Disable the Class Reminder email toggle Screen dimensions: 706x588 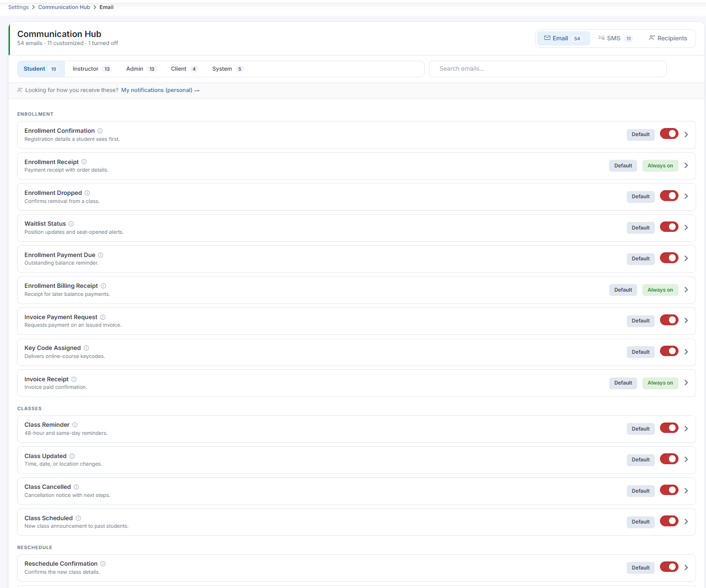[669, 428]
